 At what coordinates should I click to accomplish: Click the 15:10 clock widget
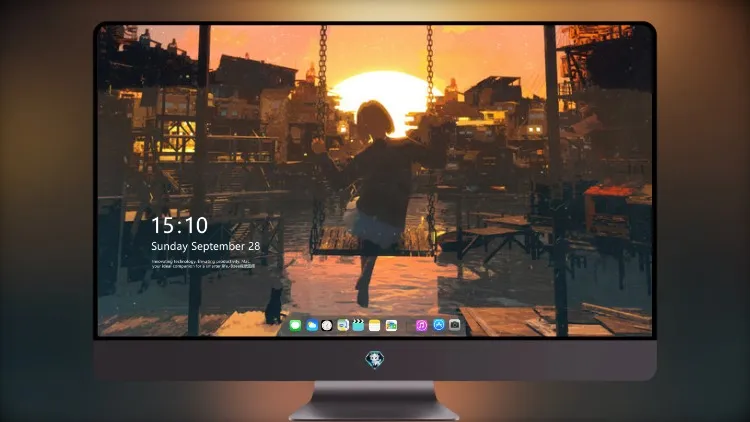(179, 225)
